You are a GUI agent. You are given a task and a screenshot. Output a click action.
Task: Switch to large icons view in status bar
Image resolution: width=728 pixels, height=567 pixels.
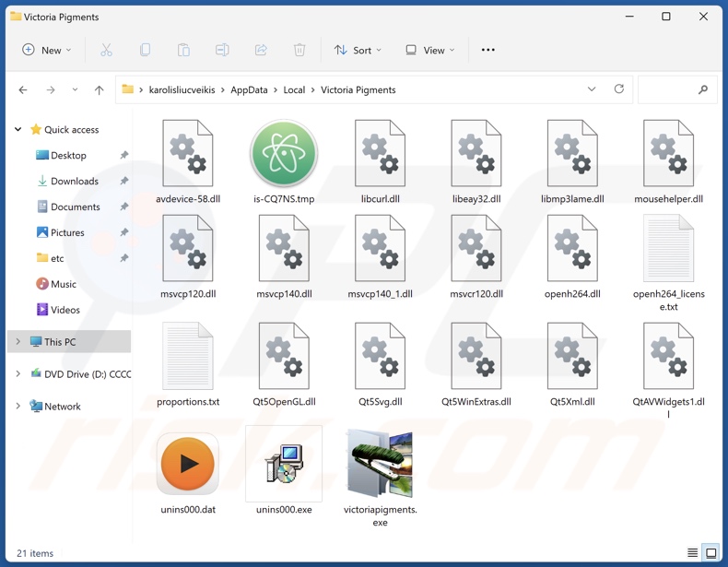click(710, 552)
